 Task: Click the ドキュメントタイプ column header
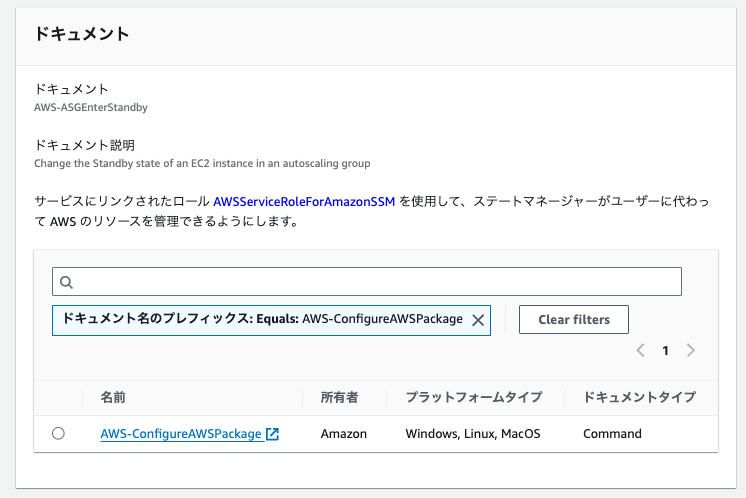[639, 398]
